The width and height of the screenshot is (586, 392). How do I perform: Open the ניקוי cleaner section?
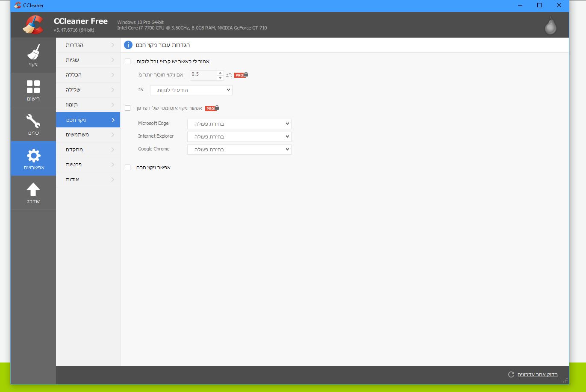tap(33, 55)
